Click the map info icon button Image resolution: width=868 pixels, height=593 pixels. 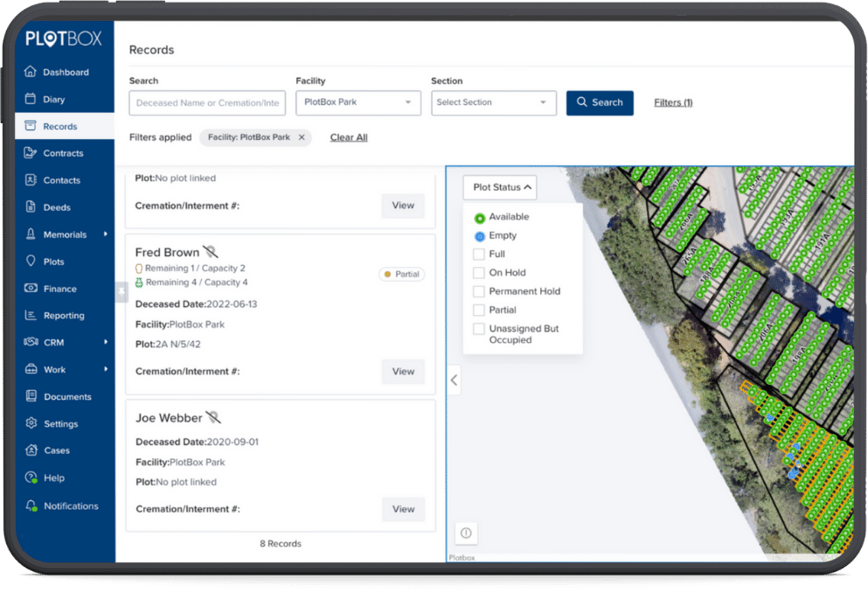466,533
